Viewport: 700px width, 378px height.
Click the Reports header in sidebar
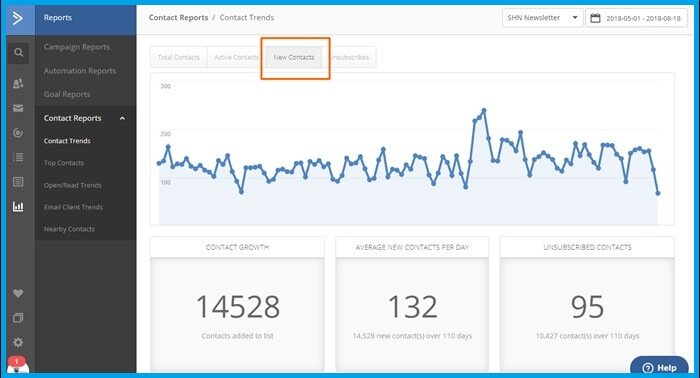[x=58, y=18]
